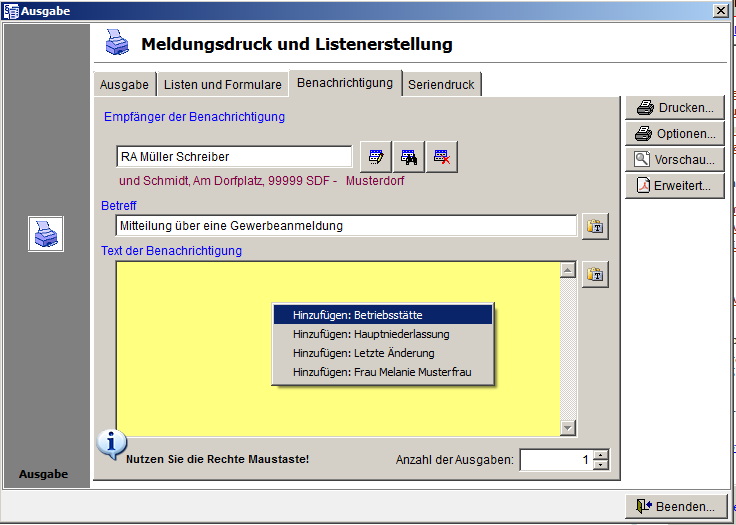Viewport: 736px width, 525px height.
Task: Click the printer icon in left sidebar
Action: [46, 233]
